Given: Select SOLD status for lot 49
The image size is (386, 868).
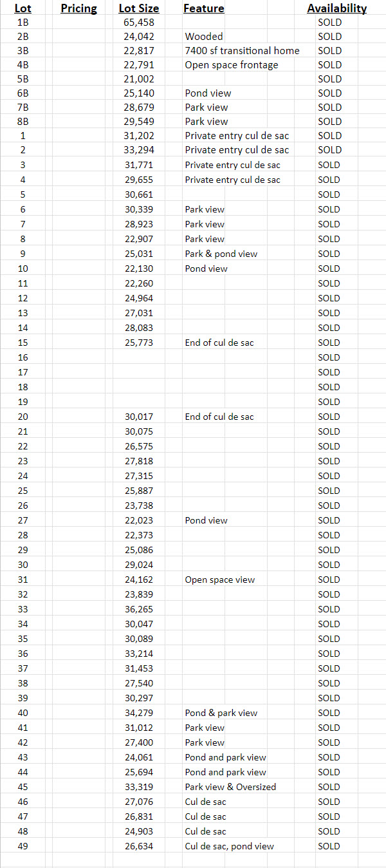Looking at the screenshot, I should [329, 846].
